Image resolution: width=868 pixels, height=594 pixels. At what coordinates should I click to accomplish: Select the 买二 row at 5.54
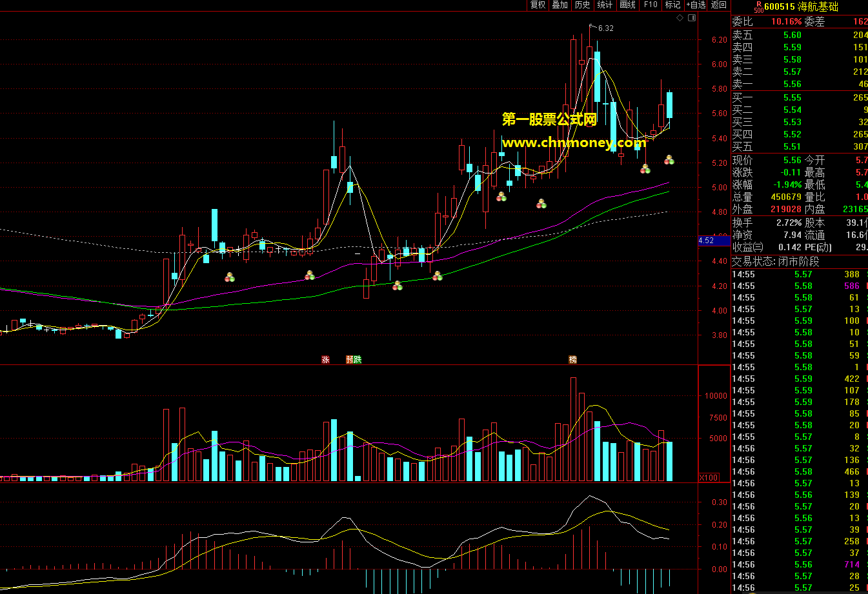(x=800, y=110)
